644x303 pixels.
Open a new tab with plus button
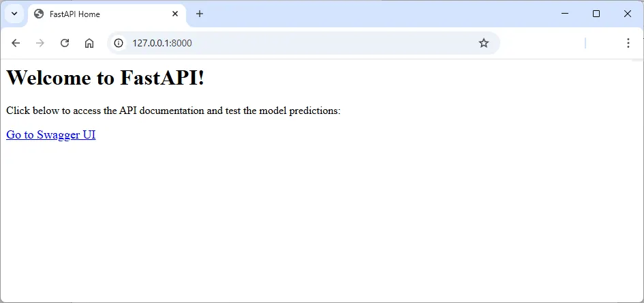click(200, 14)
